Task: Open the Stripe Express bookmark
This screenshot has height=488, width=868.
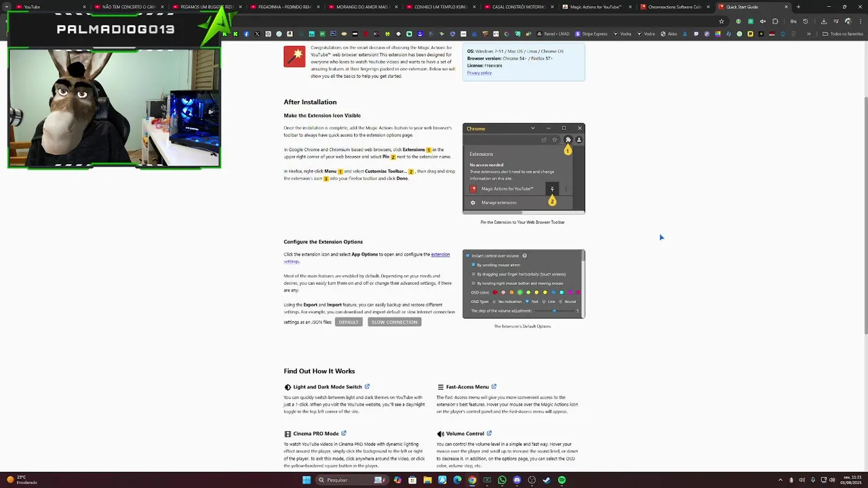Action: coord(592,34)
